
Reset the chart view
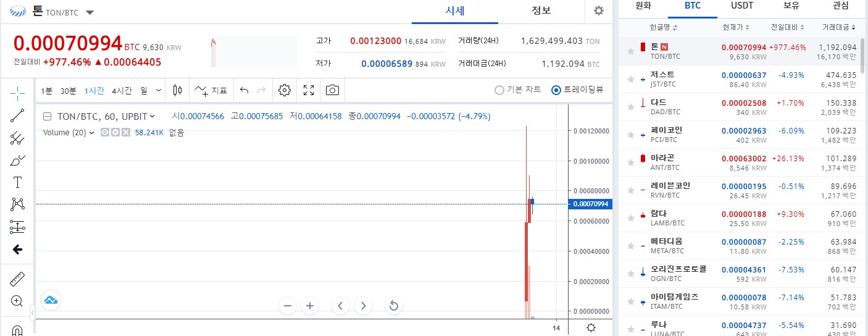click(393, 305)
